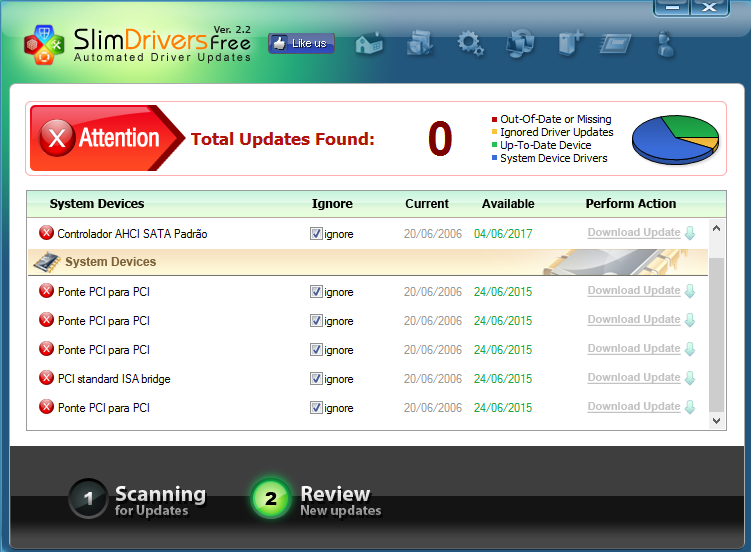Click green download arrow for Controlador AHCI SATA

tap(689, 233)
